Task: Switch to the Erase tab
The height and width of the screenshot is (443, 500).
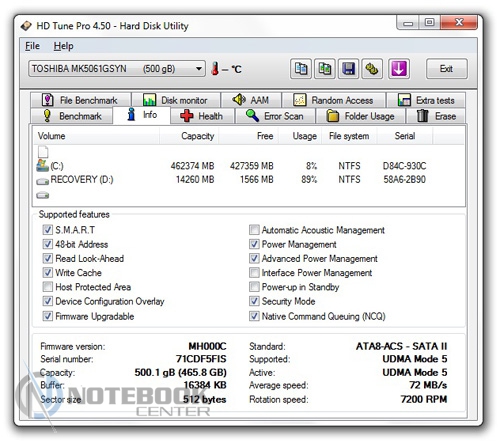Action: (436, 116)
